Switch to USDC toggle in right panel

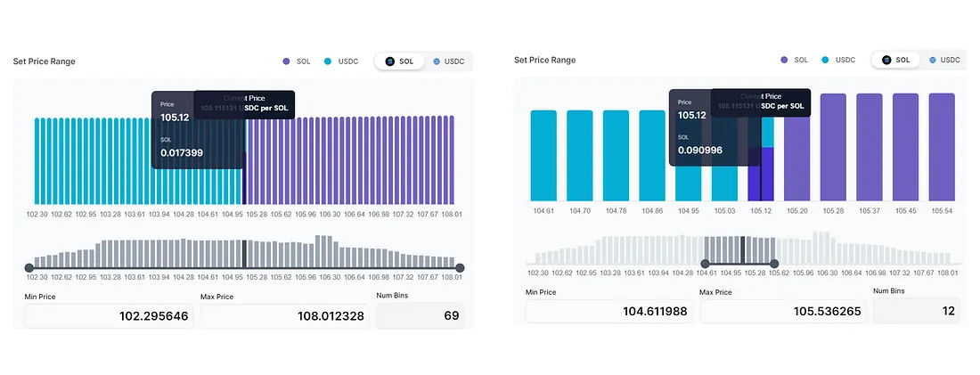click(x=944, y=60)
